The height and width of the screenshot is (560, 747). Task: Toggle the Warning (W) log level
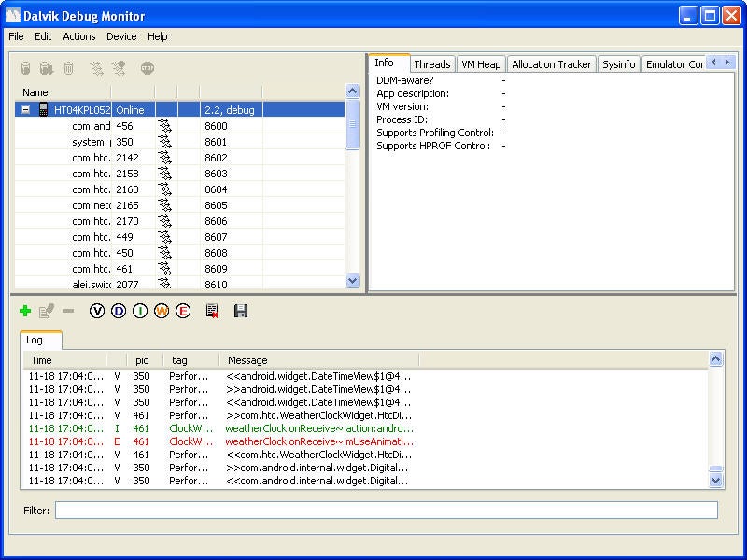click(162, 312)
